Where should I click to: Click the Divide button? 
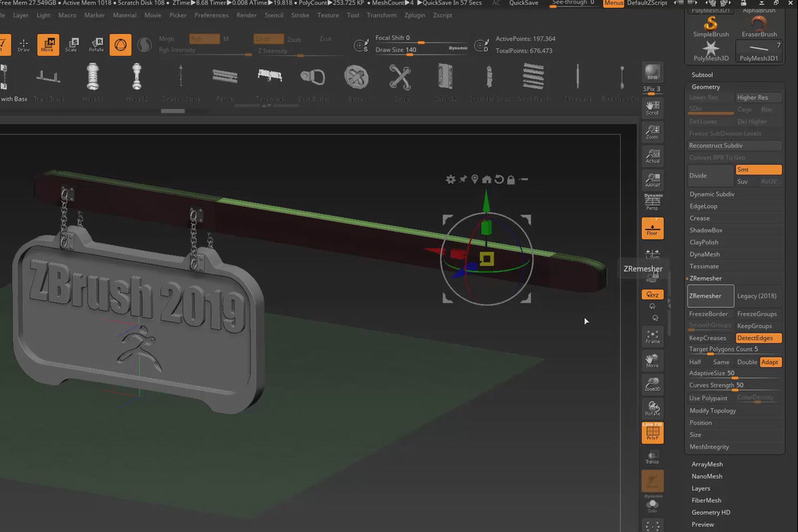(x=710, y=176)
